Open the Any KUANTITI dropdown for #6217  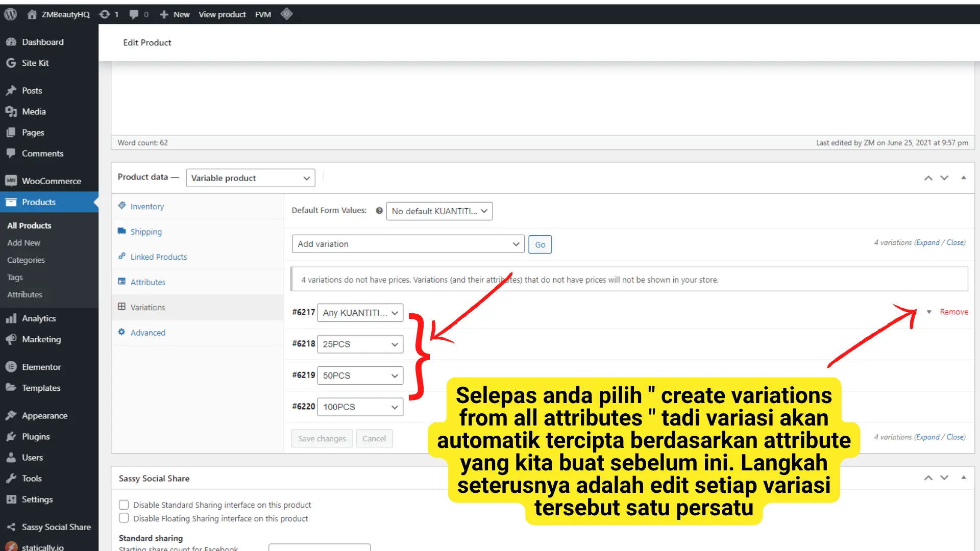click(360, 313)
